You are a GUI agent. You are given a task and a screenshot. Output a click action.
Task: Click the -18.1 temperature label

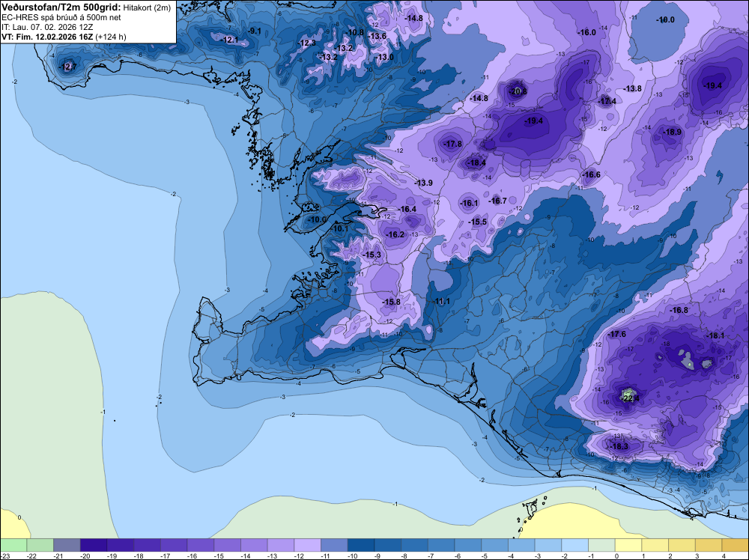coord(715,335)
